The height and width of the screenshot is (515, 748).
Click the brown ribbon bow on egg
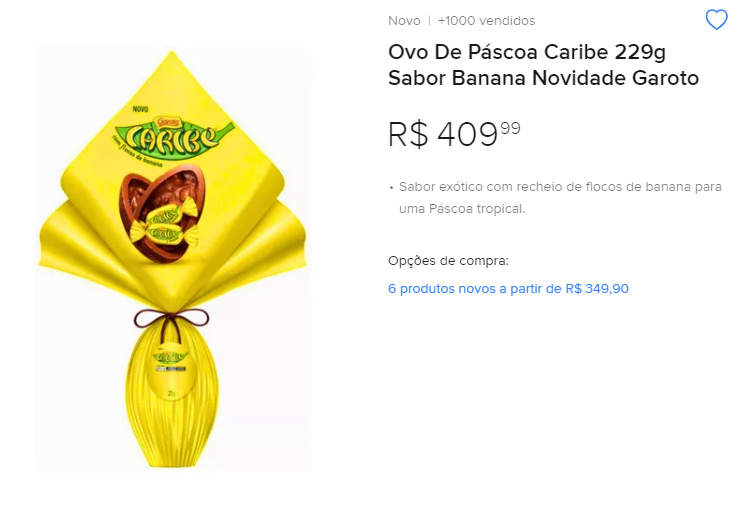click(x=171, y=318)
